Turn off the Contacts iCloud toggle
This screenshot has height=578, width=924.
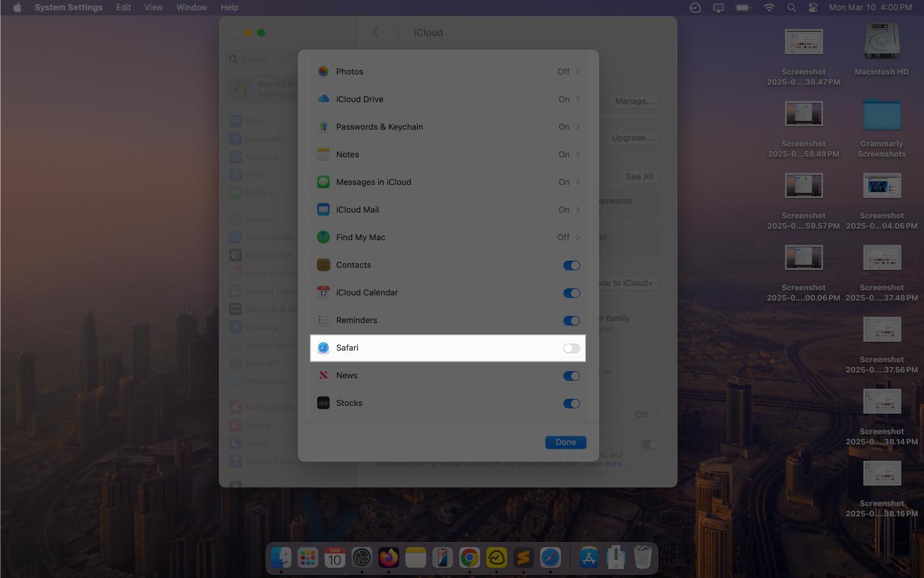pyautogui.click(x=571, y=265)
